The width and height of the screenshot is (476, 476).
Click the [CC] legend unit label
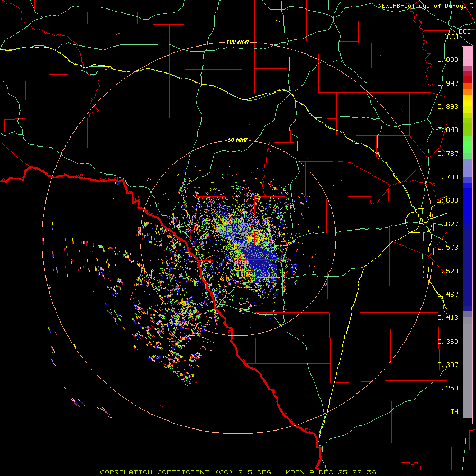(x=452, y=36)
